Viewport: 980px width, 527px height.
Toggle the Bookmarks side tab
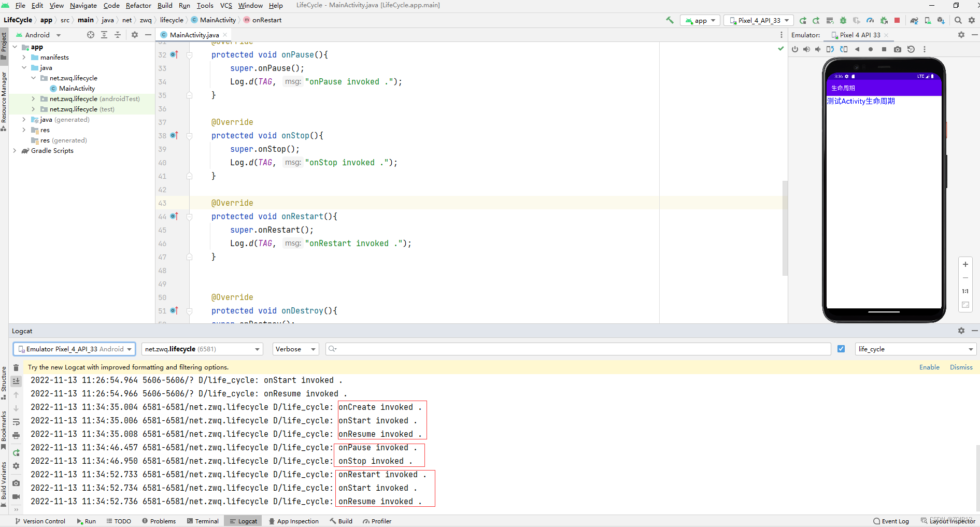pyautogui.click(x=4, y=430)
